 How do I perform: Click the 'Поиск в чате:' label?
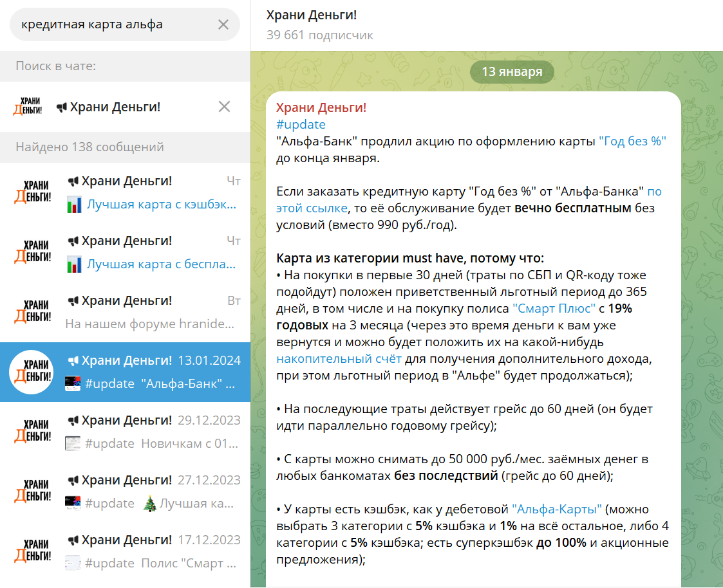tap(56, 66)
